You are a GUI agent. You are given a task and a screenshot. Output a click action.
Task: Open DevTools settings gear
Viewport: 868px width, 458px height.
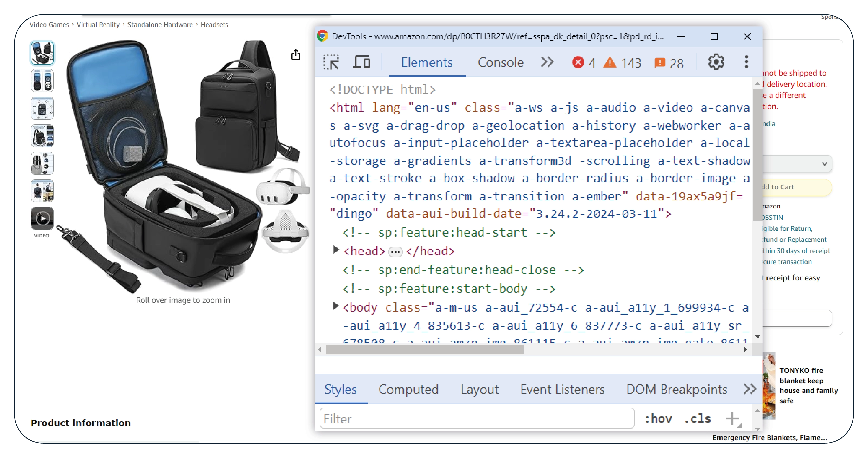tap(716, 62)
